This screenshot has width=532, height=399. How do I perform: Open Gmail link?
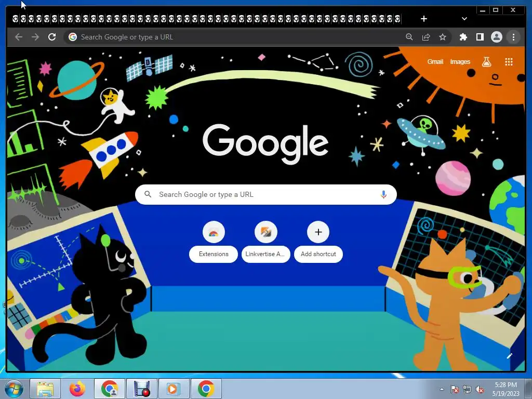[x=435, y=62]
